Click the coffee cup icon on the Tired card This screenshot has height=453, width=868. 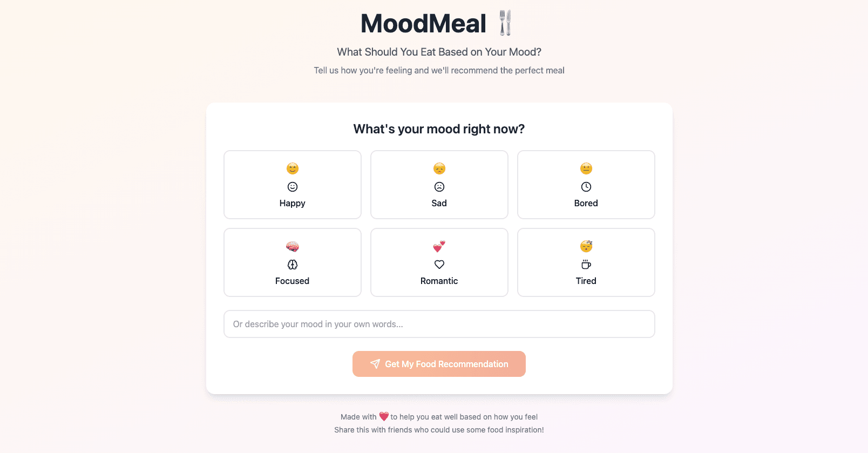(x=586, y=265)
